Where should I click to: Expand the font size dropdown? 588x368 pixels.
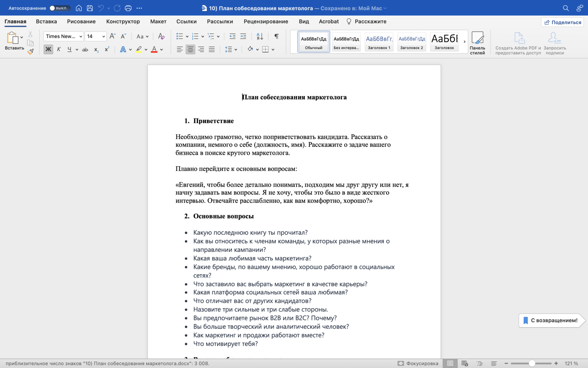(104, 36)
